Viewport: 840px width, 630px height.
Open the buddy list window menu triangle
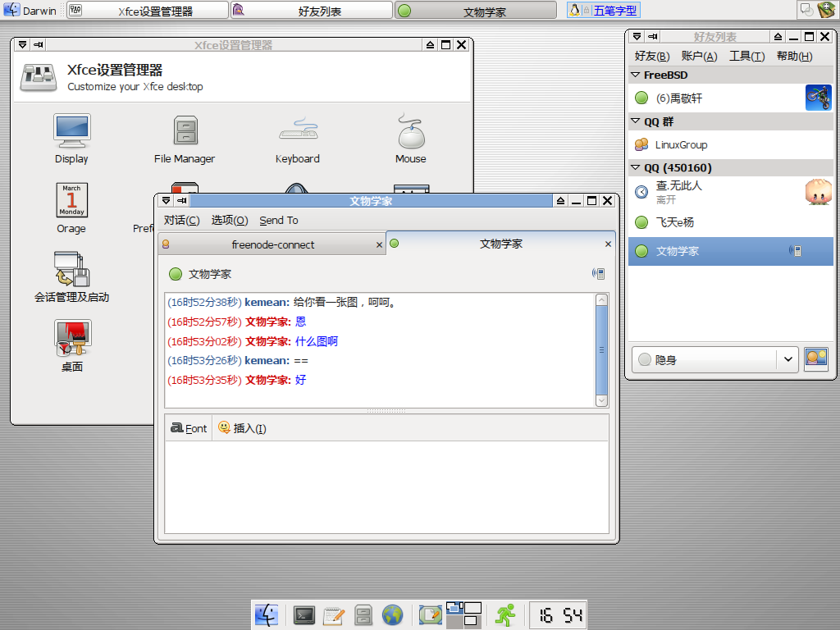pyautogui.click(x=637, y=36)
